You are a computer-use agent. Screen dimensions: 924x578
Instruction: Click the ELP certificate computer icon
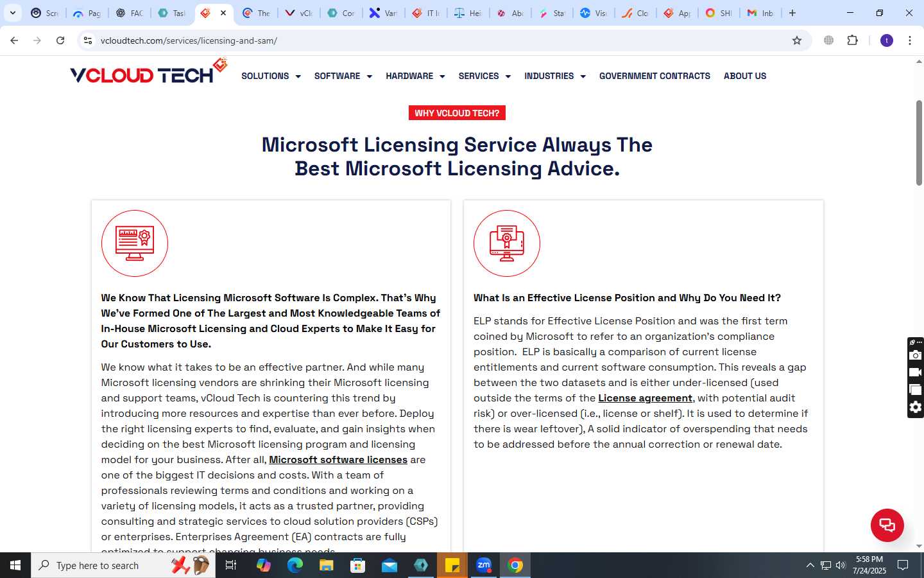click(507, 243)
